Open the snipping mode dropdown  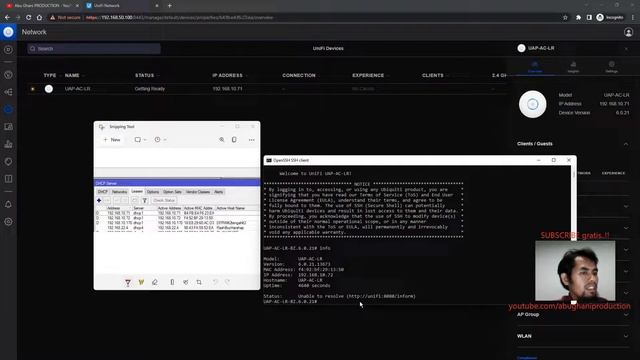click(140, 140)
